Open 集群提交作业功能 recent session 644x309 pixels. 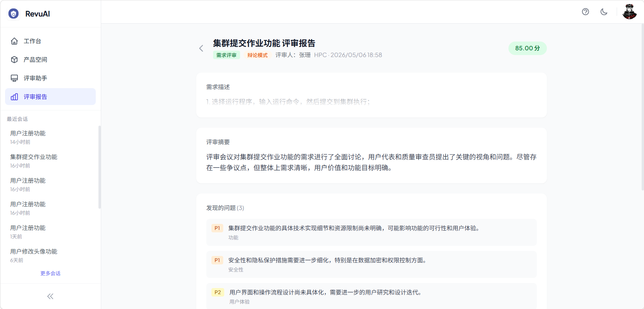[x=50, y=161]
